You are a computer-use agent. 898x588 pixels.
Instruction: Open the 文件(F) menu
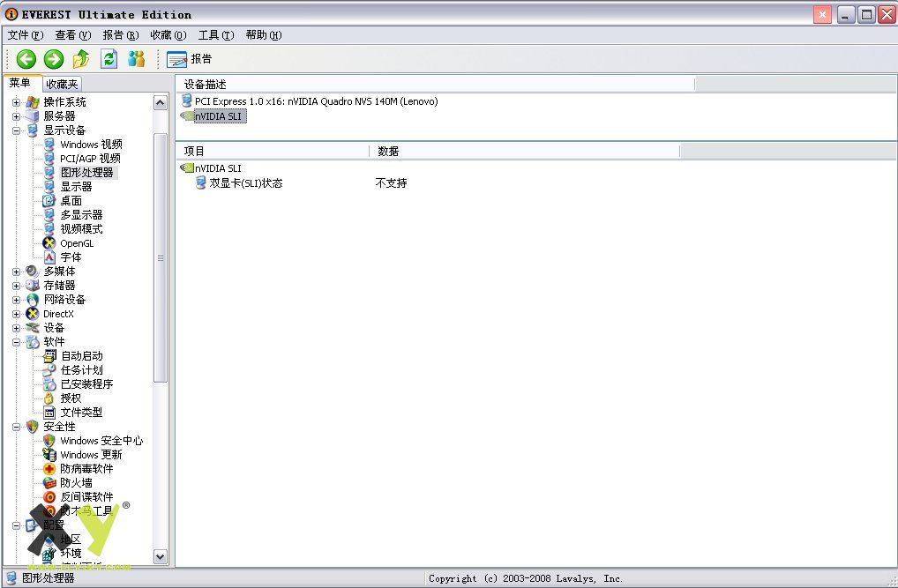pyautogui.click(x=26, y=35)
